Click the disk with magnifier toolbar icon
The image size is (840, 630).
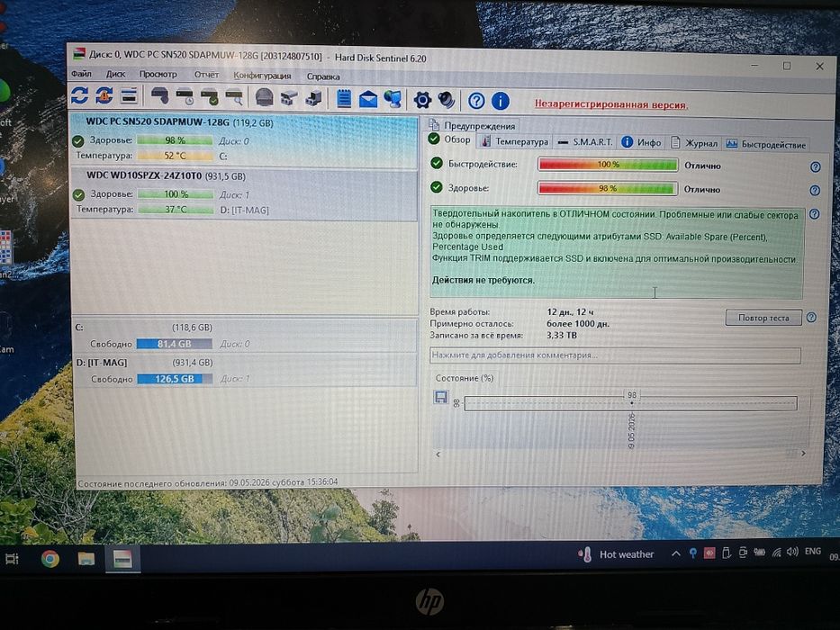(234, 97)
